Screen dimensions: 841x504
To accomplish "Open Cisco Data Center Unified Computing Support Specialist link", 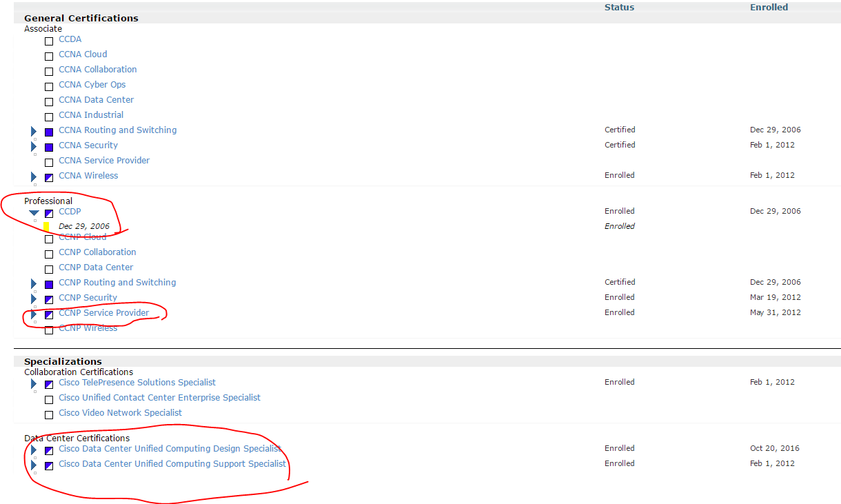I will [x=172, y=464].
